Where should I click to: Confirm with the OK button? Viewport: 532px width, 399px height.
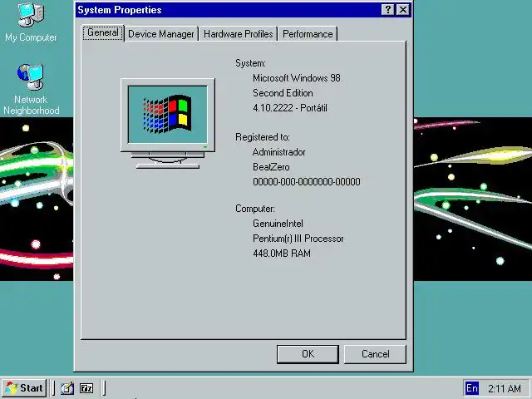308,354
